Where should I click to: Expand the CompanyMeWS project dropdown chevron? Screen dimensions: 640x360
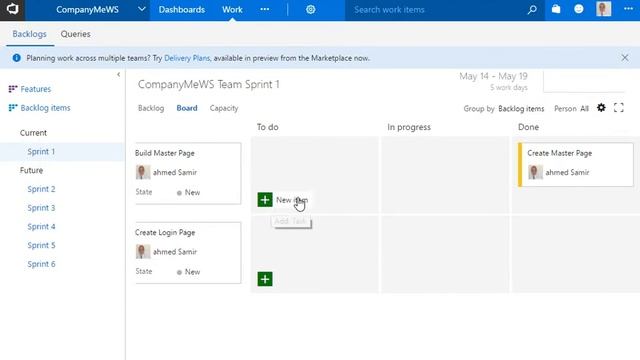click(x=142, y=9)
